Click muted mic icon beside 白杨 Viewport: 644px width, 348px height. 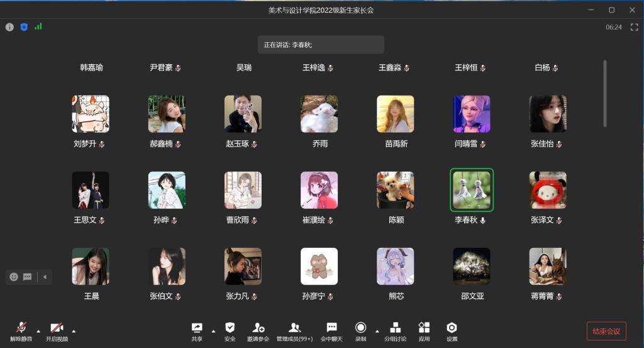tap(555, 68)
